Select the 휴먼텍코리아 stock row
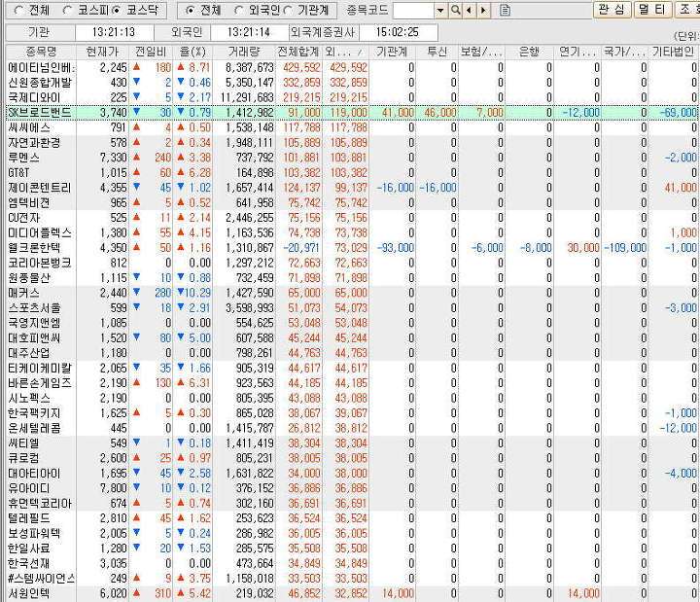The width and height of the screenshot is (700, 602). (x=353, y=504)
